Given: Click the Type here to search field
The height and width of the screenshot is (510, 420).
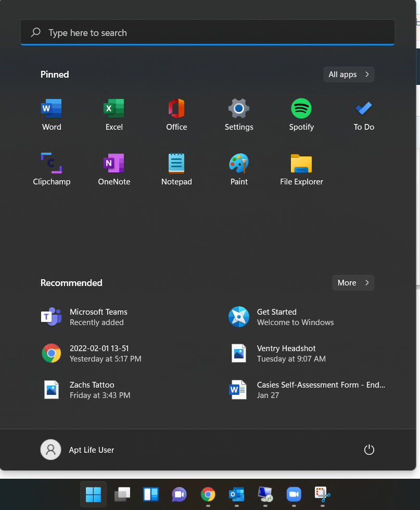Looking at the screenshot, I should click(x=208, y=32).
